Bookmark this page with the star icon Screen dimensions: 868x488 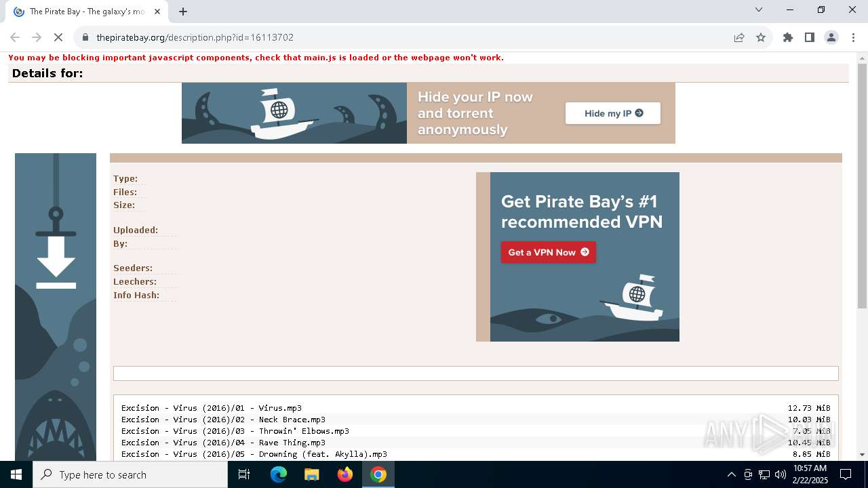(x=761, y=37)
